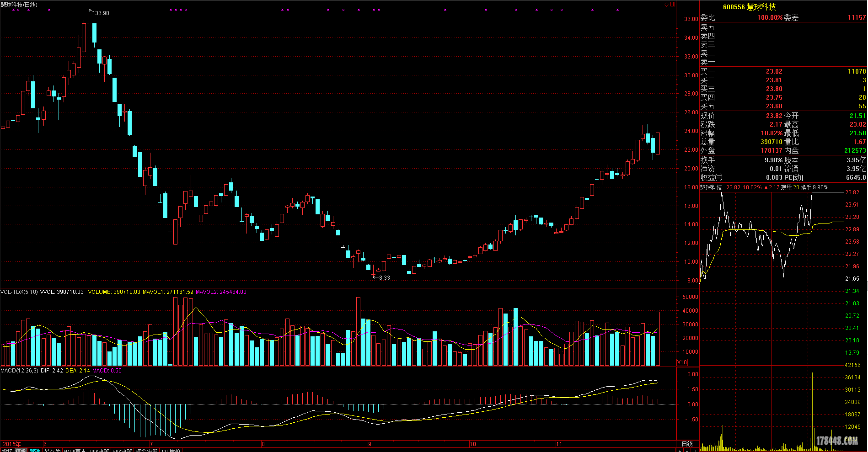Click month 11 on the time axis
The height and width of the screenshot is (452, 868).
pos(559,444)
